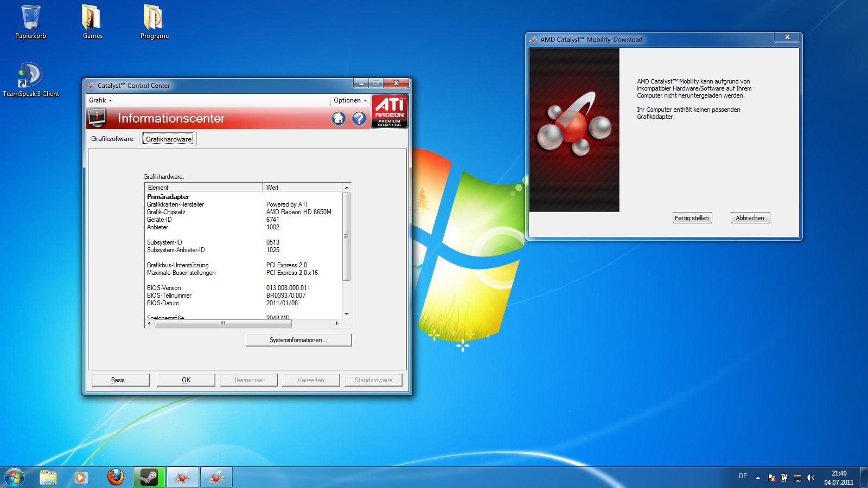This screenshot has width=868, height=488.
Task: Select first Catalyst taskbar button beside Steam
Action: point(183,477)
